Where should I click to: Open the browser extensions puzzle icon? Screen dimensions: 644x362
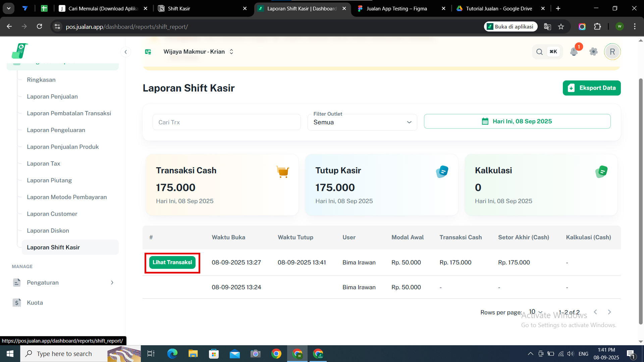coord(597,26)
